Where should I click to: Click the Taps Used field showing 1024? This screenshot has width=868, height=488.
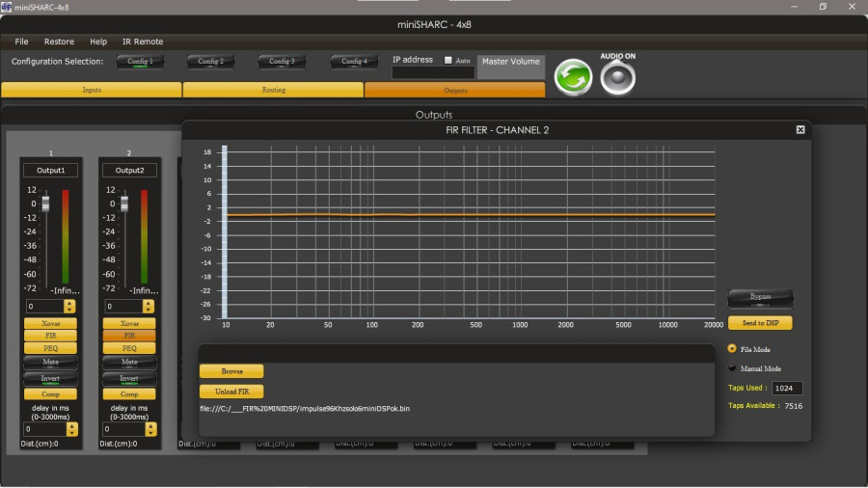point(787,388)
